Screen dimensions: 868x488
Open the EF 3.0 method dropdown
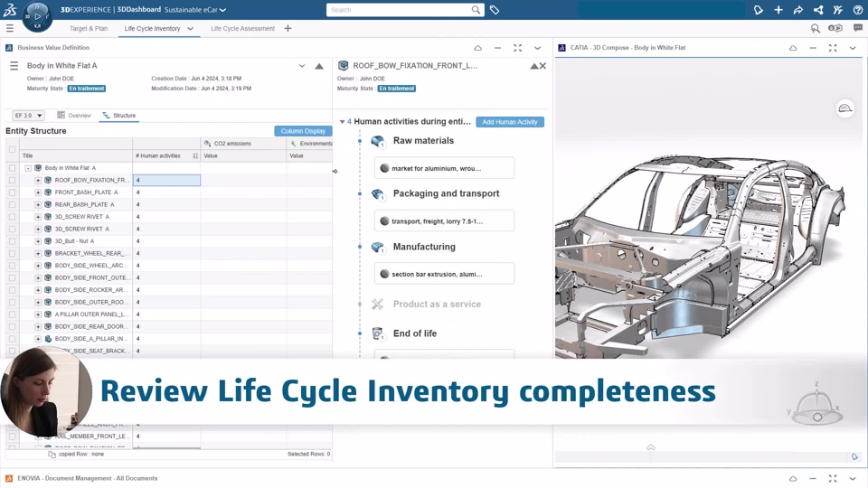click(x=28, y=116)
